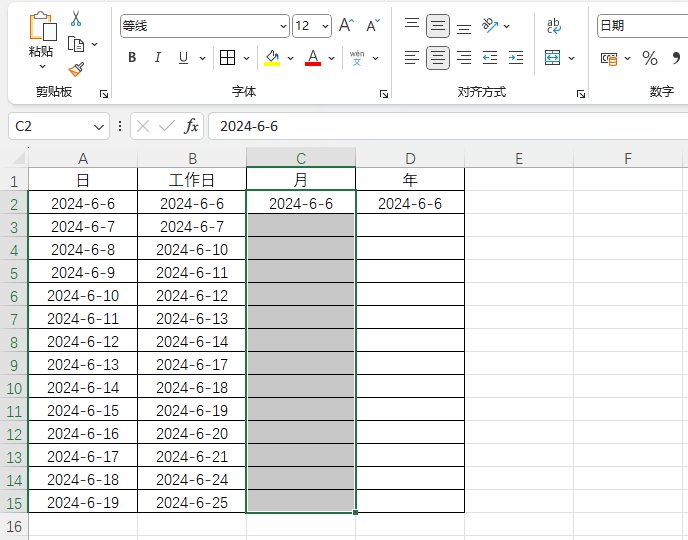Increase font size with larger A
This screenshot has height=540, width=688.
coord(347,25)
